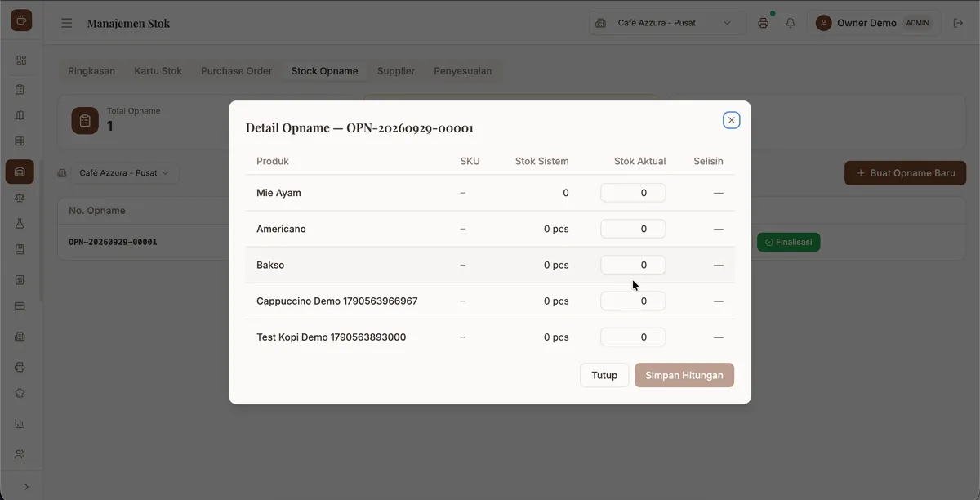Focus Stok Aktual field for Mie Ayam

tap(633, 193)
